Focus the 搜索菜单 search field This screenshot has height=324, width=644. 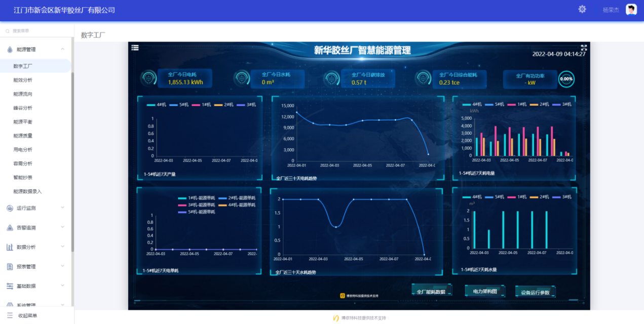[38, 31]
